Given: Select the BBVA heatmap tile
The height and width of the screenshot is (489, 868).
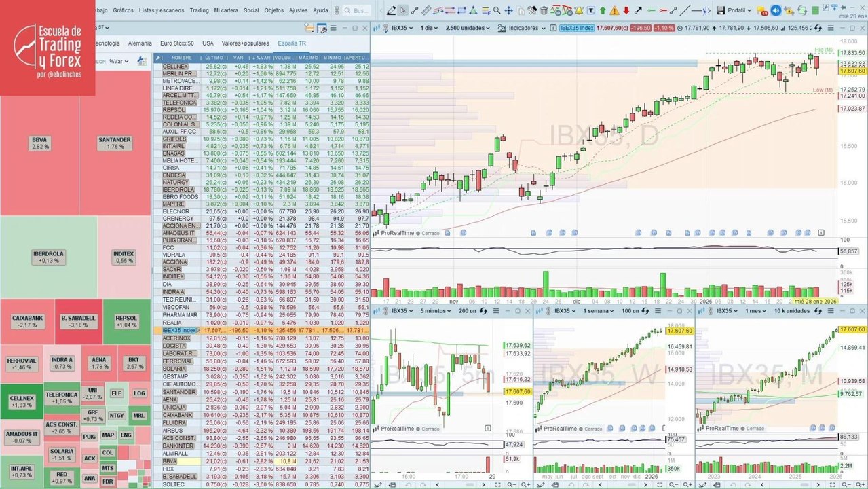Looking at the screenshot, I should (x=39, y=143).
